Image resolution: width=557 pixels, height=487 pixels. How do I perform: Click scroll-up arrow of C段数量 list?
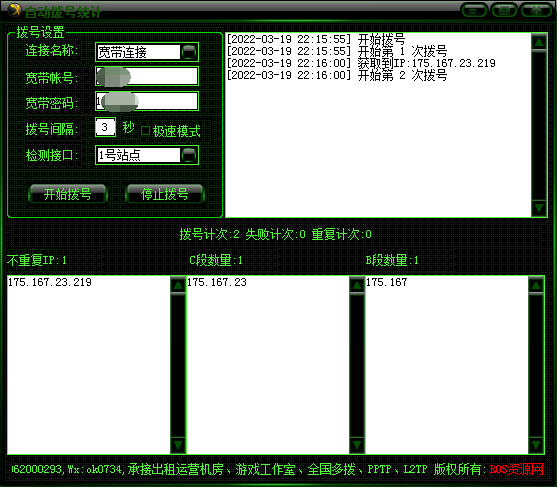(x=357, y=285)
